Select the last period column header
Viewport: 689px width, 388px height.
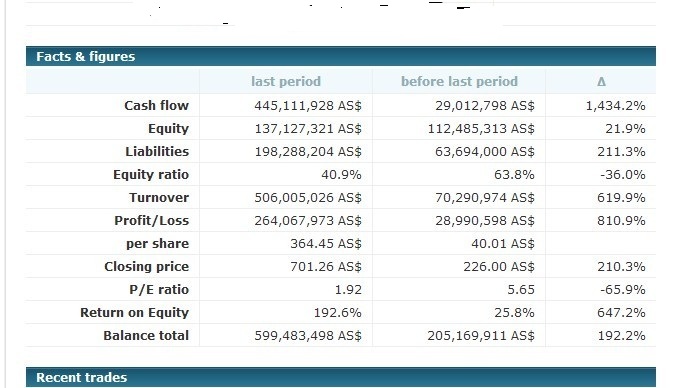pos(286,81)
